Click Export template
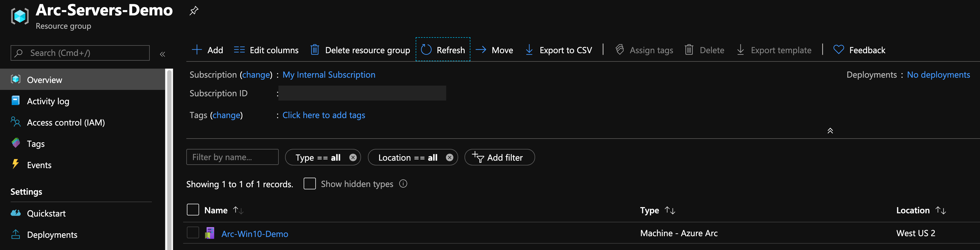The height and width of the screenshot is (250, 980). click(773, 50)
